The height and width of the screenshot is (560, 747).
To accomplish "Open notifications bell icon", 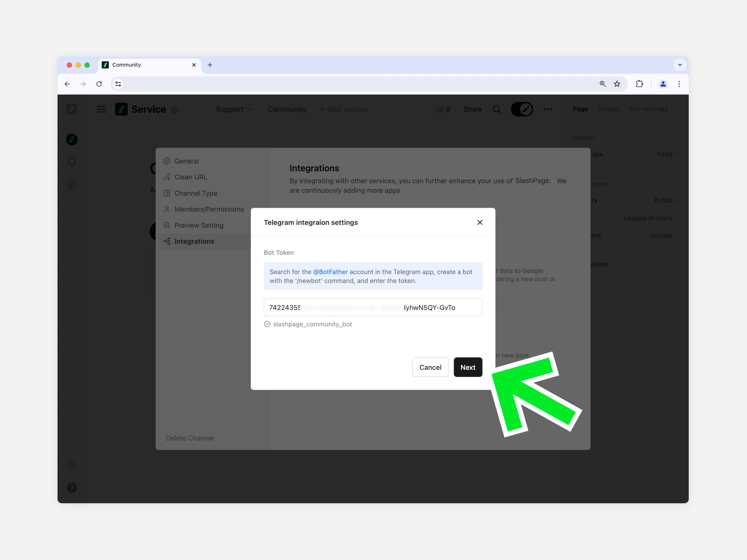I will click(x=72, y=162).
